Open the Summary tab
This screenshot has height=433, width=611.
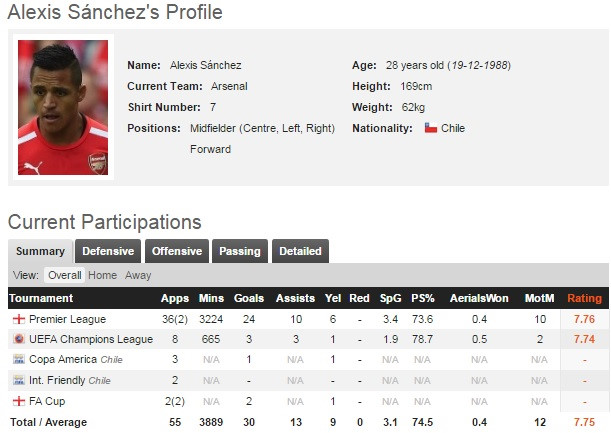point(40,251)
